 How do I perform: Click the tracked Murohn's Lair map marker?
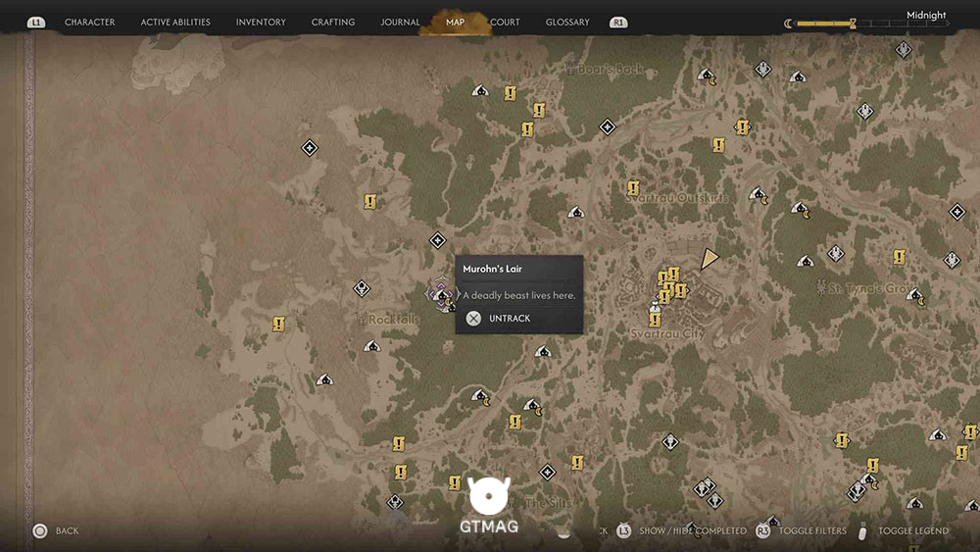[x=443, y=294]
